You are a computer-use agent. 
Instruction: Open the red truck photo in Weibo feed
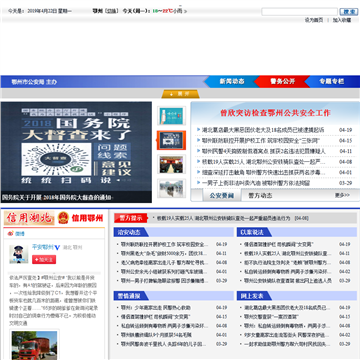(x=34, y=346)
